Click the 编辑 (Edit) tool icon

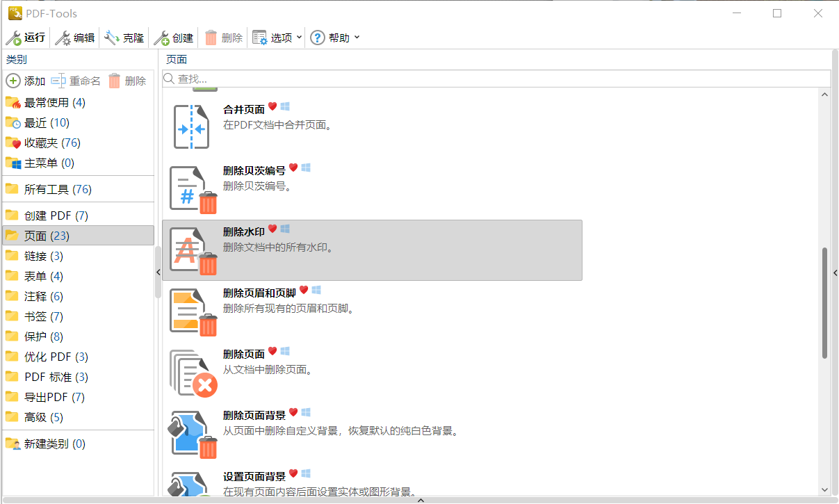click(x=63, y=38)
